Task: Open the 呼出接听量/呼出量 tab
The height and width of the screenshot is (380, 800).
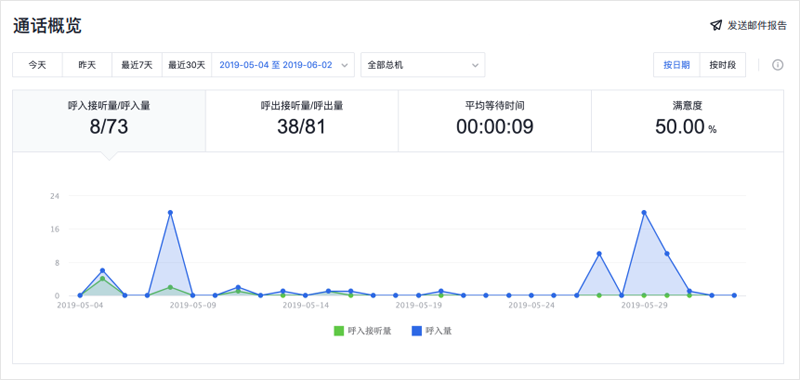Action: [x=302, y=121]
